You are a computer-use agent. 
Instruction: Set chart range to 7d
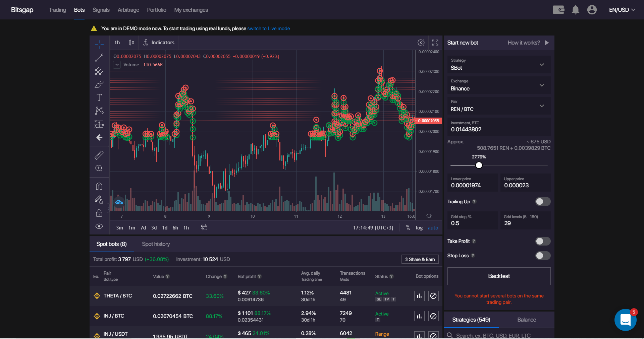pos(143,227)
